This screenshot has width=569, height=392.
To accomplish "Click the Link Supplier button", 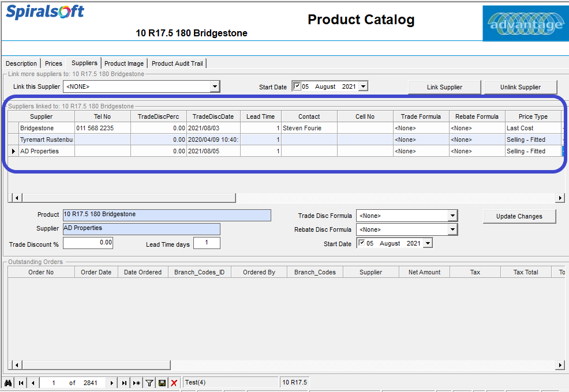I will click(444, 87).
